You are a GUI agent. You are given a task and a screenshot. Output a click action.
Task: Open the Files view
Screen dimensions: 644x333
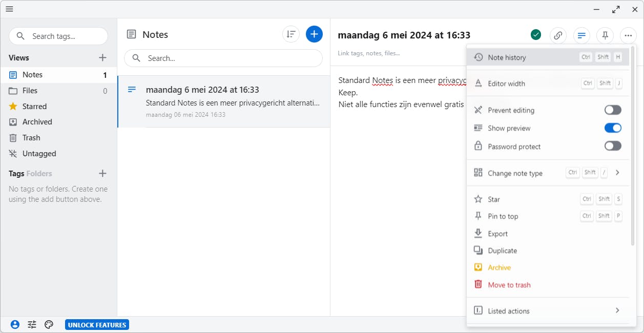58,91
